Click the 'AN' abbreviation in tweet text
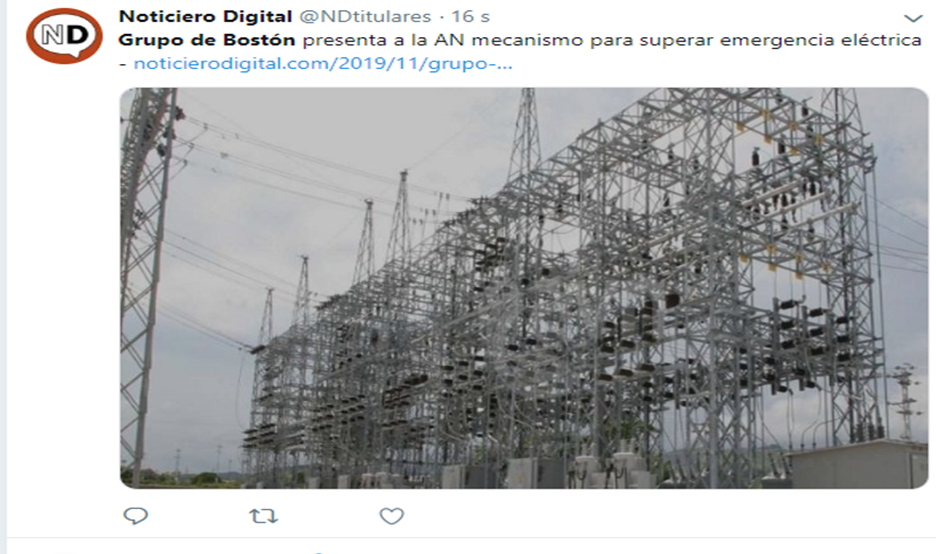 tap(449, 40)
